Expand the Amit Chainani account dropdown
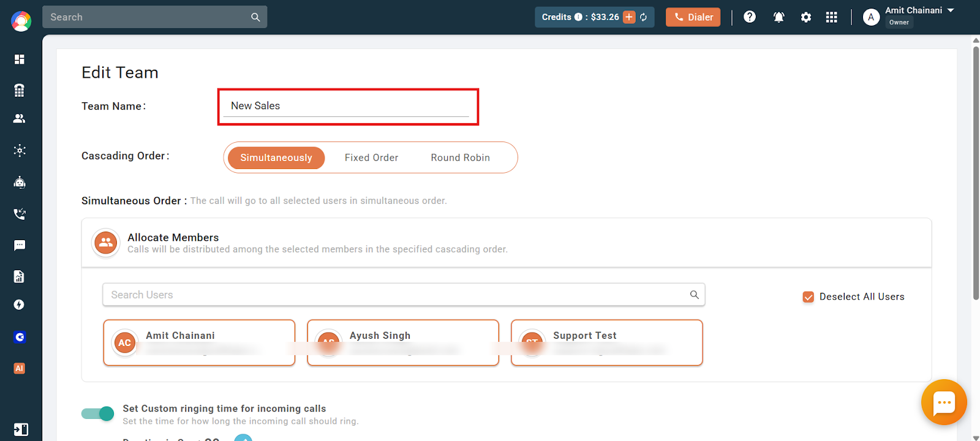The height and width of the screenshot is (441, 980). [951, 10]
